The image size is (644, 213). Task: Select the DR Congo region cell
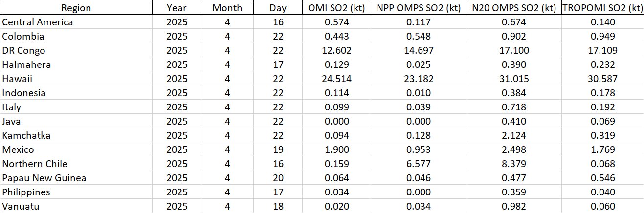point(24,50)
